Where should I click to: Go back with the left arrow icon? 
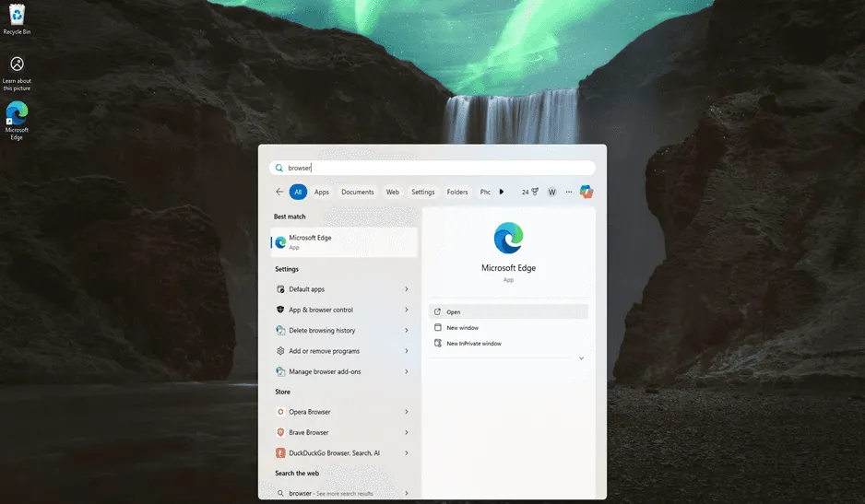pyautogui.click(x=279, y=192)
